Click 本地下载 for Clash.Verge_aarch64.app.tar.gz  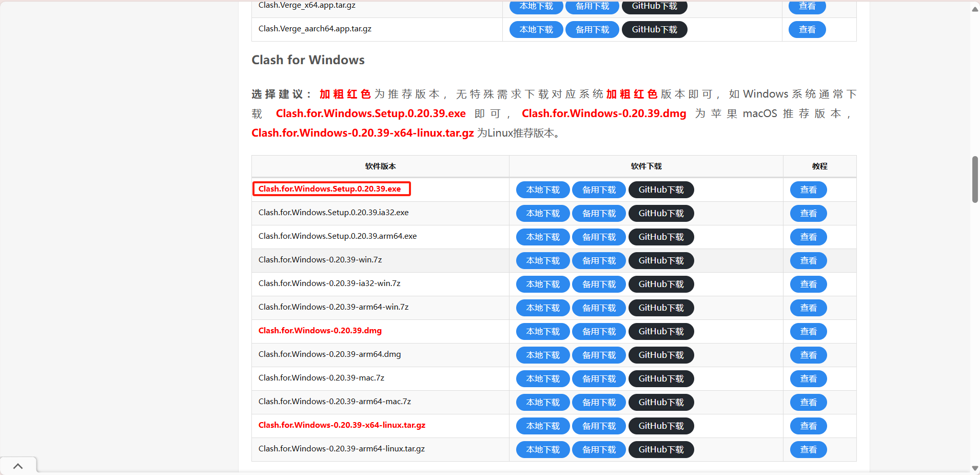(536, 30)
